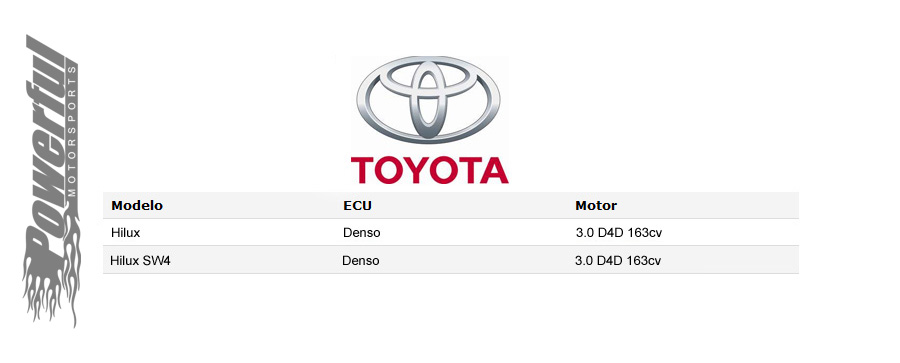Select the Modelo column header
Screen dimensions: 900x363
pos(137,206)
